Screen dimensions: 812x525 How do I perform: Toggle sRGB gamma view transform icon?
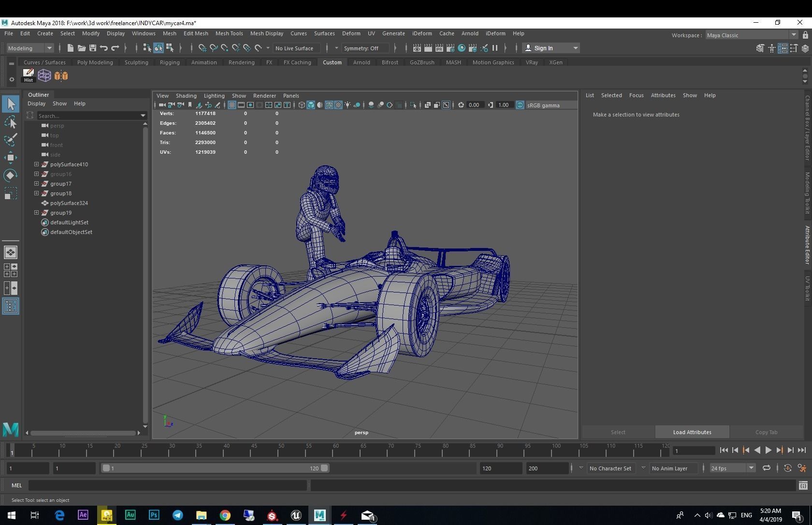pyautogui.click(x=520, y=105)
